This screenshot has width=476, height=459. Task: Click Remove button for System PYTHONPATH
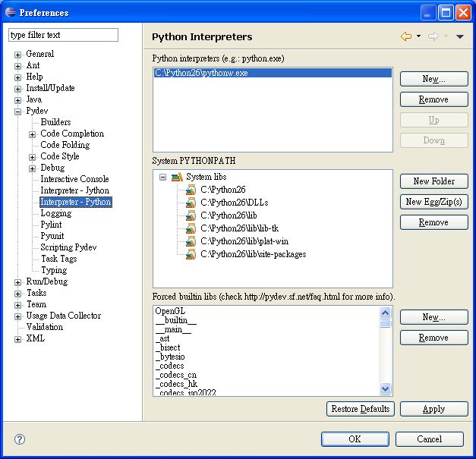coord(433,222)
